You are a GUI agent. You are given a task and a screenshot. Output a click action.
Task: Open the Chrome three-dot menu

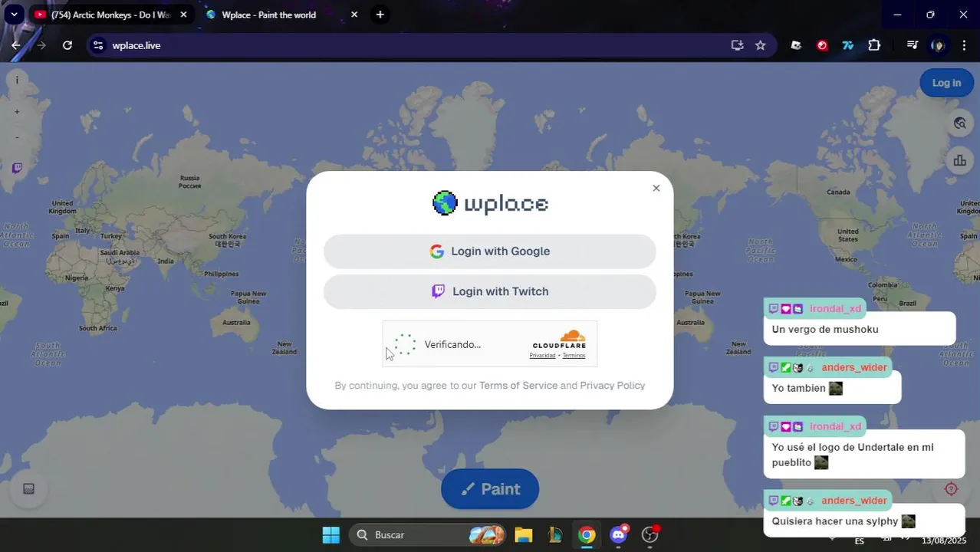coord(964,45)
